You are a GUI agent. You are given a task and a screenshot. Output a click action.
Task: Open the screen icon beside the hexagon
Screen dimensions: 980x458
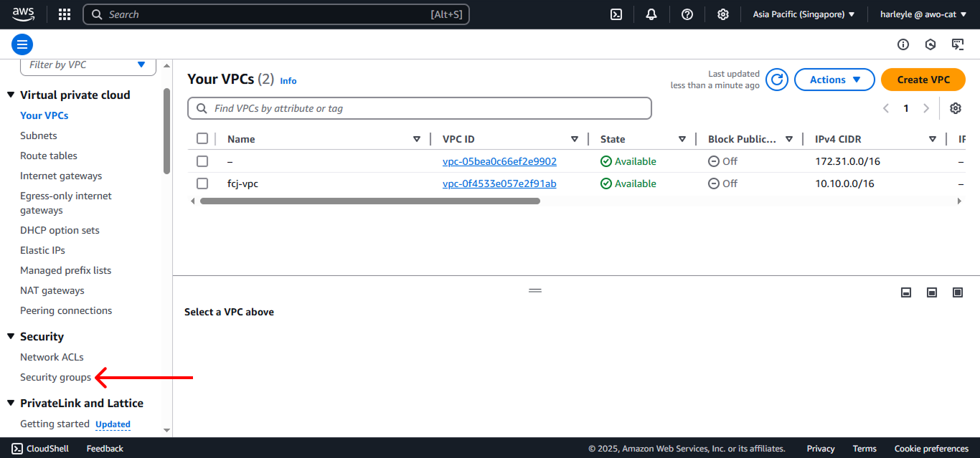pyautogui.click(x=958, y=44)
